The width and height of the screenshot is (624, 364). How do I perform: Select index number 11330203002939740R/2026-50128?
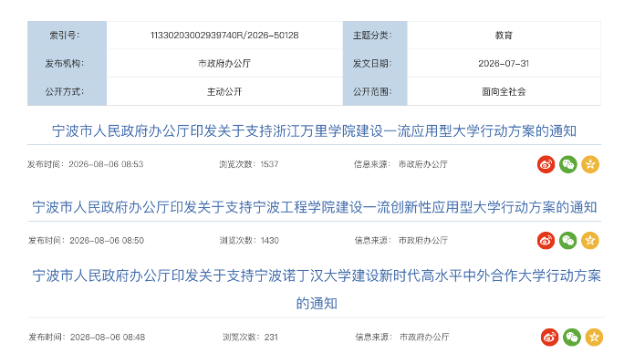(224, 36)
